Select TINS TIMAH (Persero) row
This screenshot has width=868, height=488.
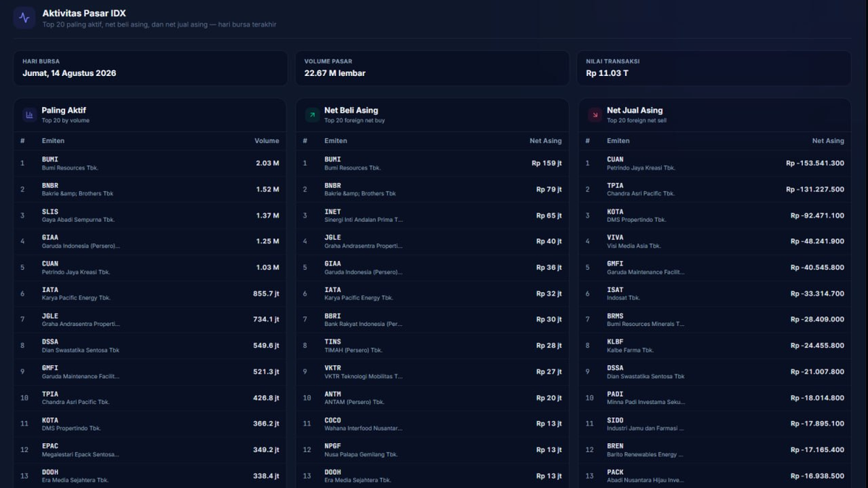point(433,346)
